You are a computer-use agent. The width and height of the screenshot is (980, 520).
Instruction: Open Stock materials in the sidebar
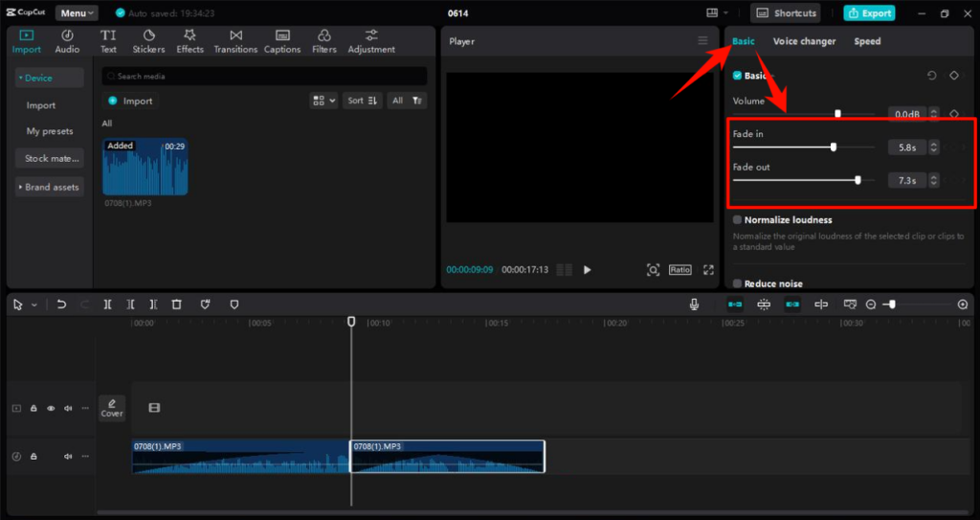click(x=50, y=158)
